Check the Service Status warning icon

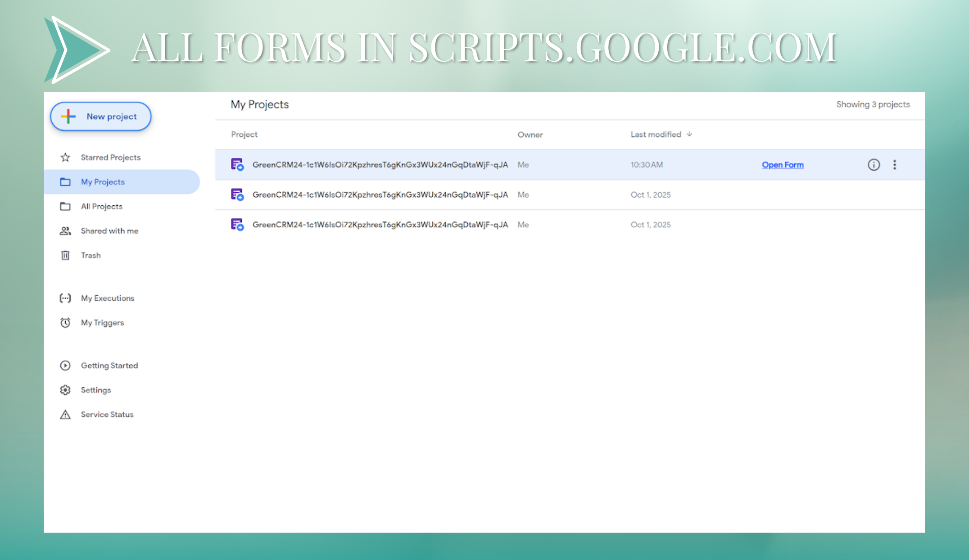tap(65, 414)
